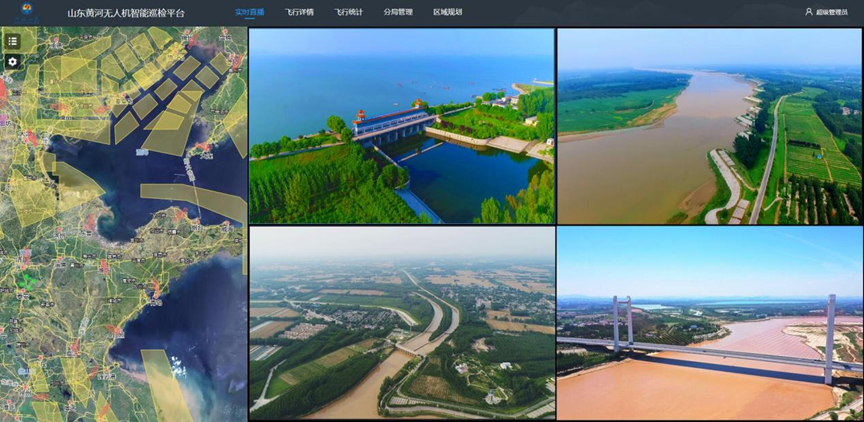Open map settings gear icon
Screen dimensions: 864x422
[12, 61]
